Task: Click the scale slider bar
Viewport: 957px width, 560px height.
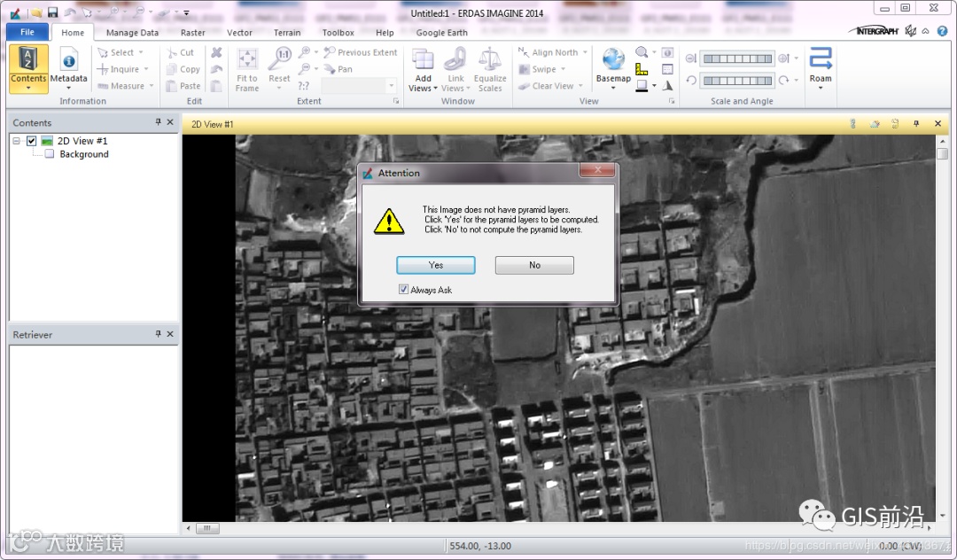Action: [737, 58]
